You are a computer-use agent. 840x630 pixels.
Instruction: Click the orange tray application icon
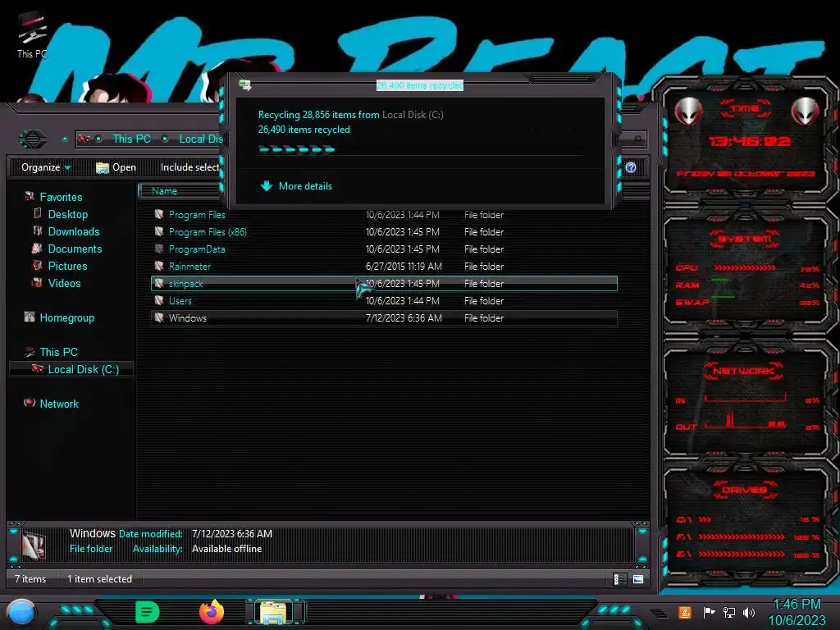684,612
